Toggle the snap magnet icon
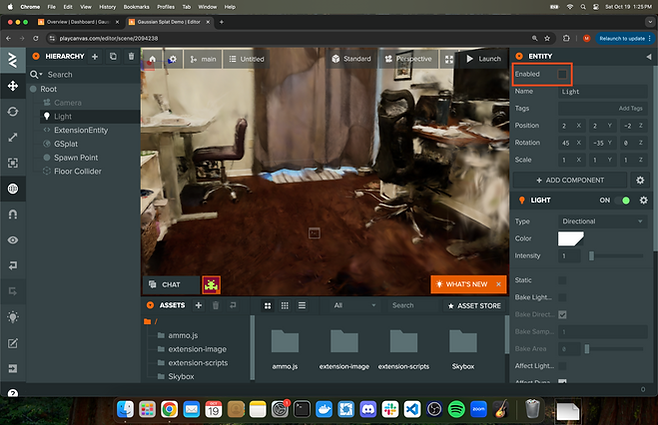The width and height of the screenshot is (658, 425). 12,214
